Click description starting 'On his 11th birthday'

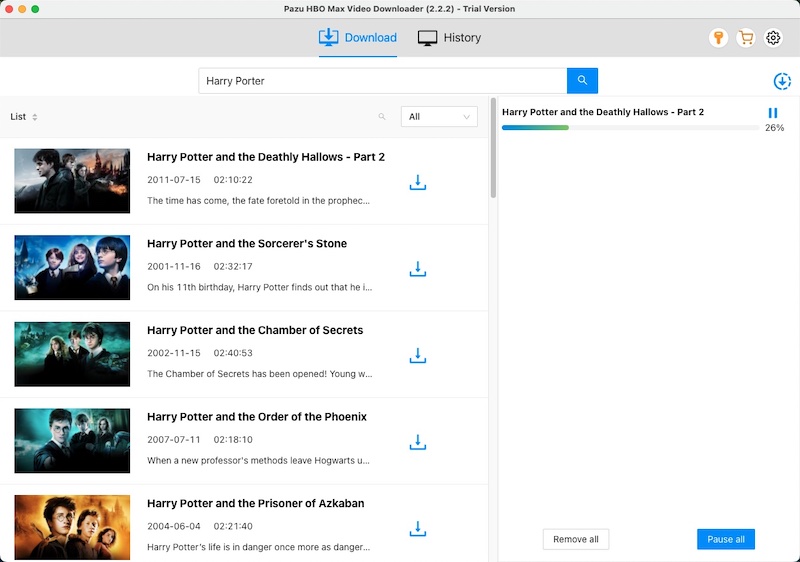(260, 287)
